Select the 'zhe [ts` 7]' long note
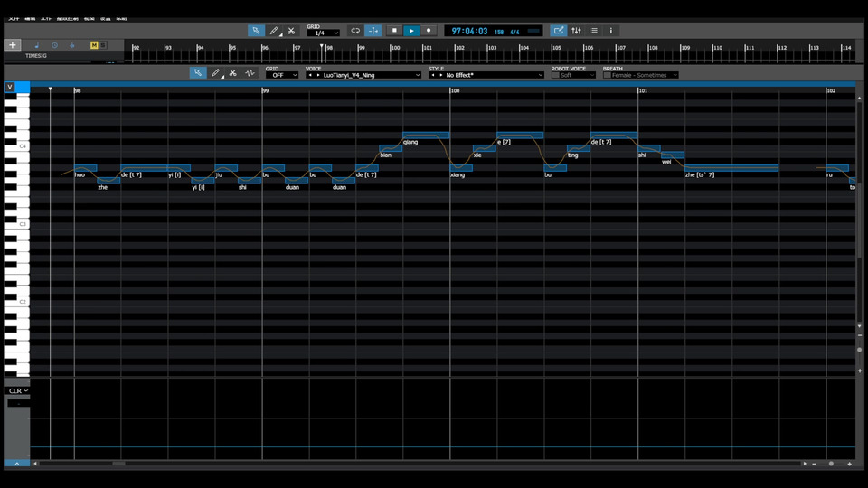868x488 pixels. [x=731, y=168]
